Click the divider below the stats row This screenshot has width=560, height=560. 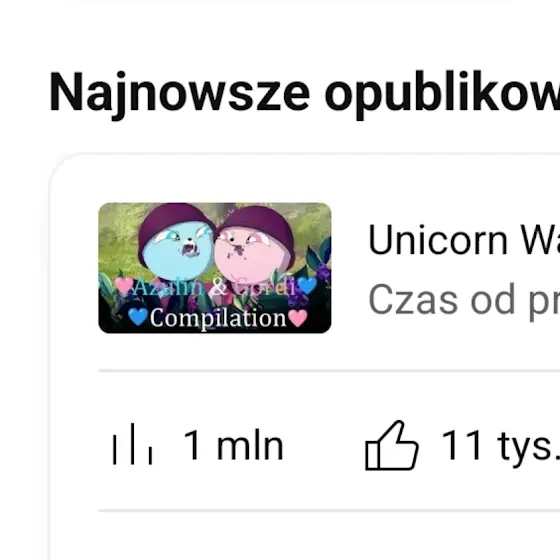click(x=329, y=511)
